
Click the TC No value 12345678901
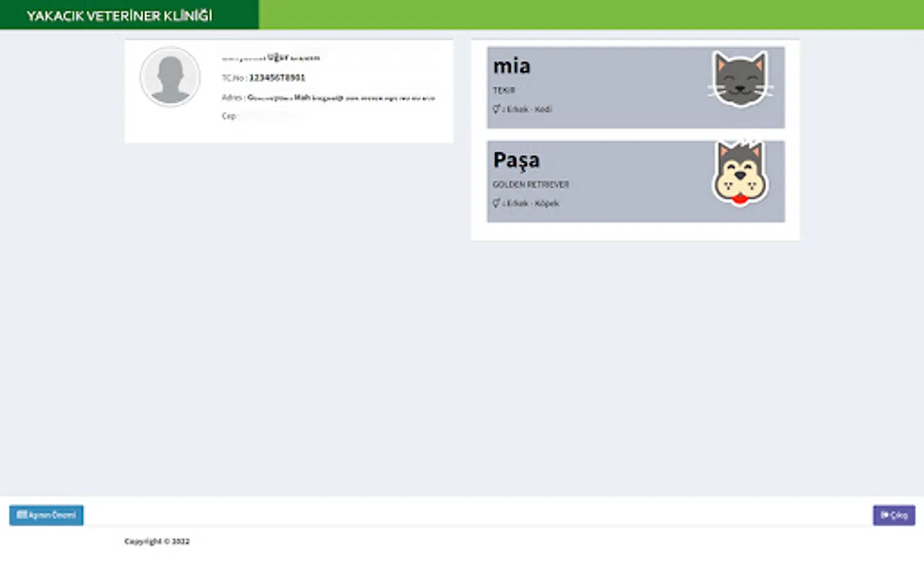pos(277,78)
